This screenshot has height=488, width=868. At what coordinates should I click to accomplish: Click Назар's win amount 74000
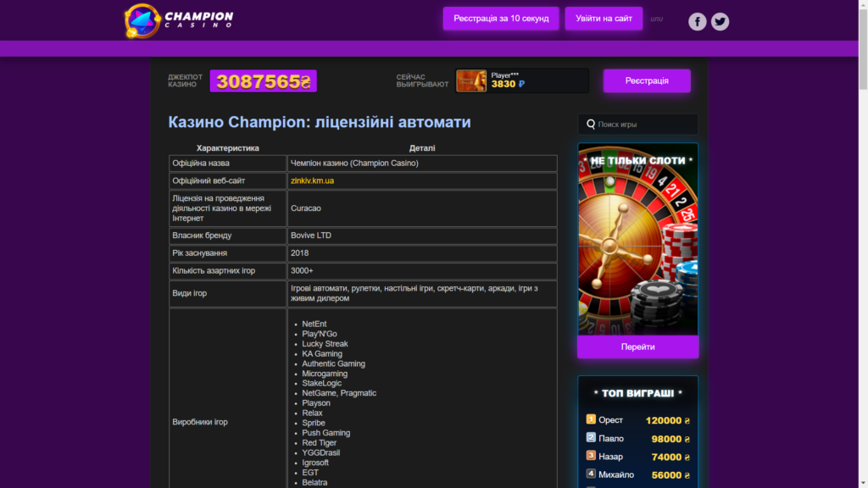[670, 457]
